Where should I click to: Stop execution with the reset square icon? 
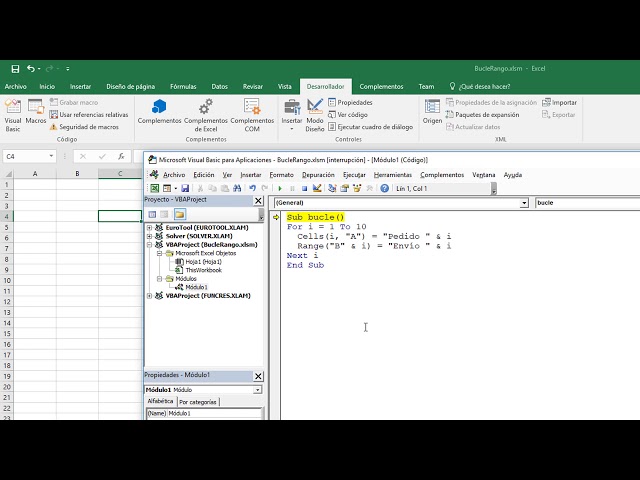[x=304, y=188]
